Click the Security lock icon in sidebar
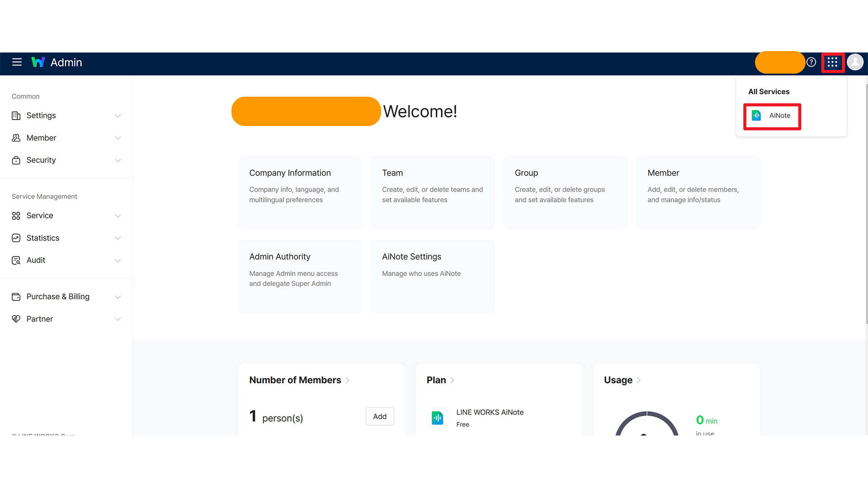This screenshot has width=868, height=488. coord(16,160)
